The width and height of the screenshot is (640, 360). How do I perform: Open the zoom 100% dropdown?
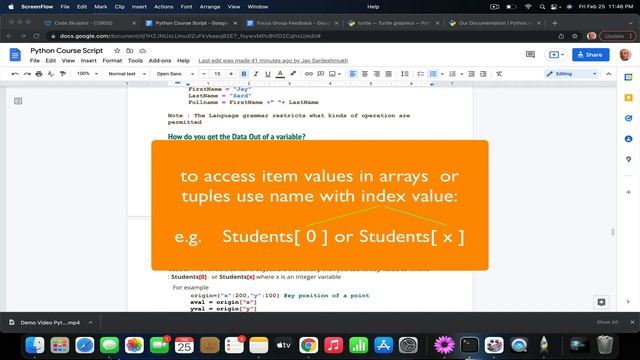pos(87,74)
